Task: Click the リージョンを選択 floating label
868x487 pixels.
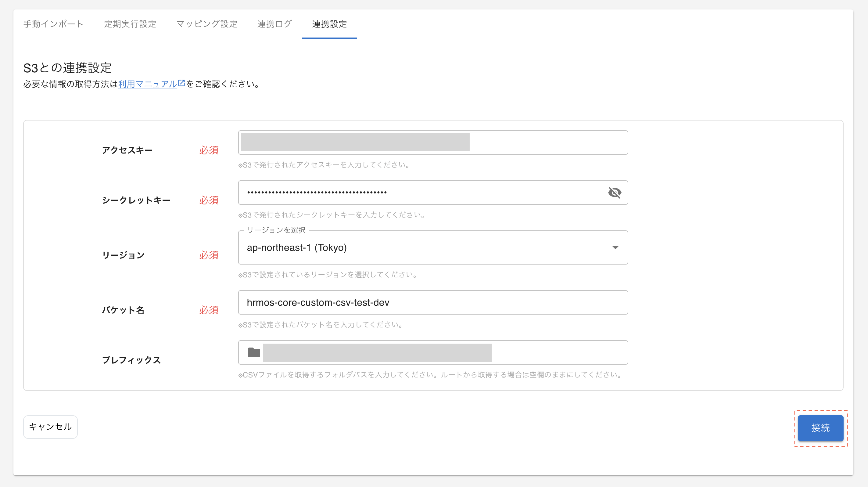Action: click(276, 230)
